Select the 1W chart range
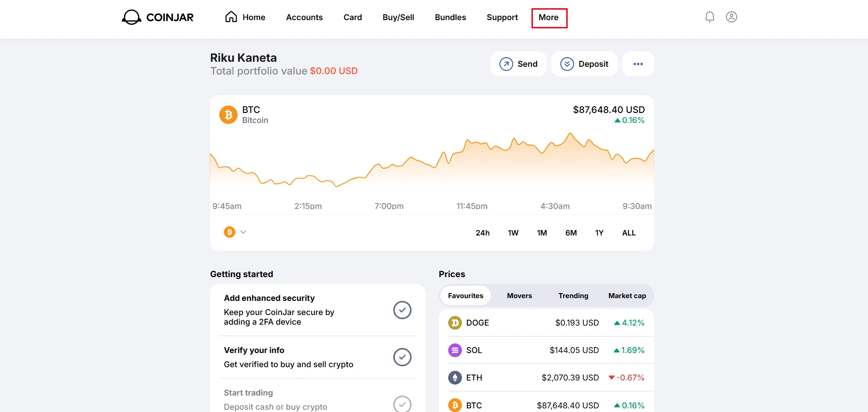The width and height of the screenshot is (868, 412). 513,233
